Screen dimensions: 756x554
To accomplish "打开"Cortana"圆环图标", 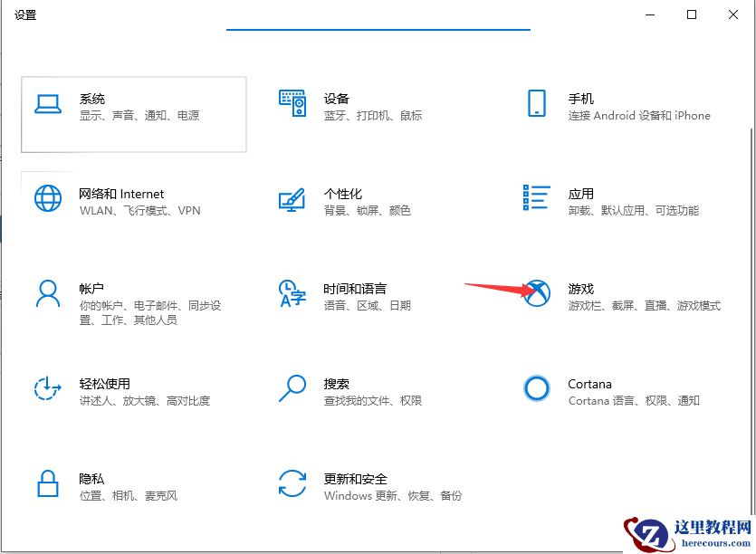I will click(x=537, y=389).
